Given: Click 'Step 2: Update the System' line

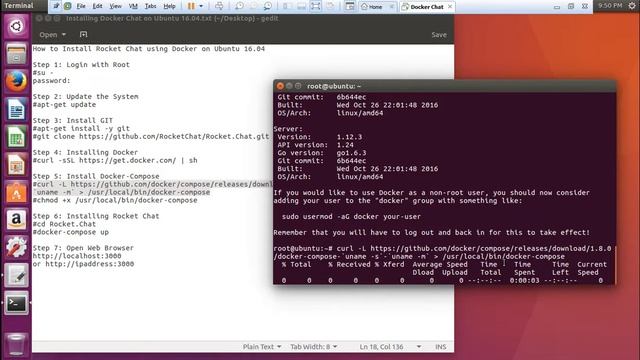Looking at the screenshot, I should (85, 96).
